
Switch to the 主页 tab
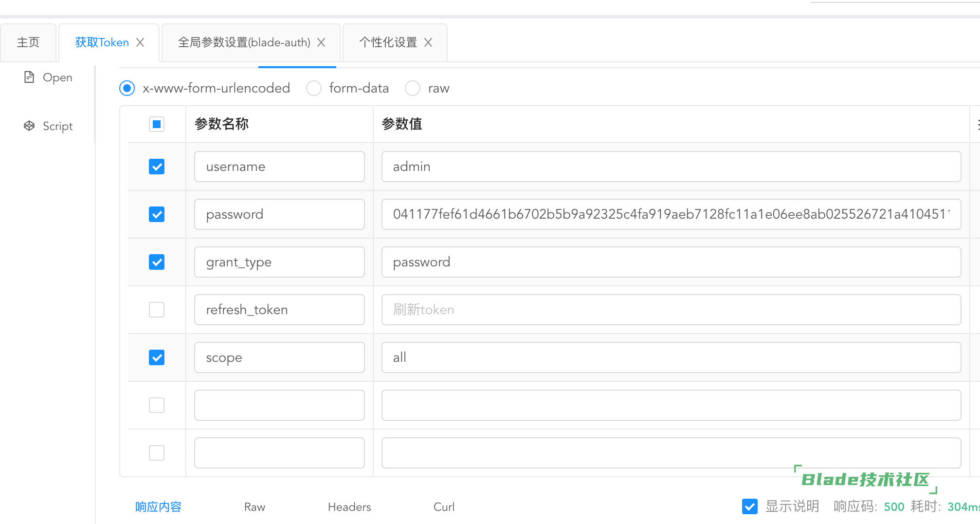click(28, 42)
